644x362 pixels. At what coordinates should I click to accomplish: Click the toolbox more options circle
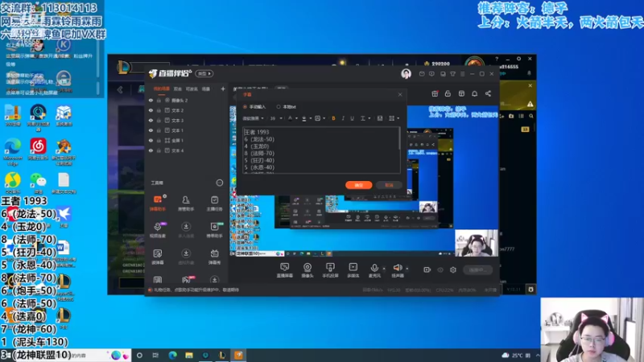pos(220,183)
